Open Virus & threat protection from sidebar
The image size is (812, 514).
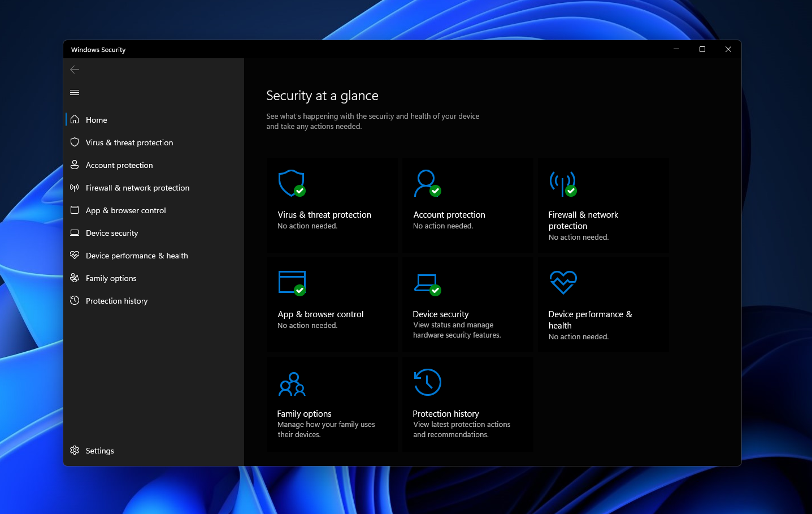[x=129, y=142]
